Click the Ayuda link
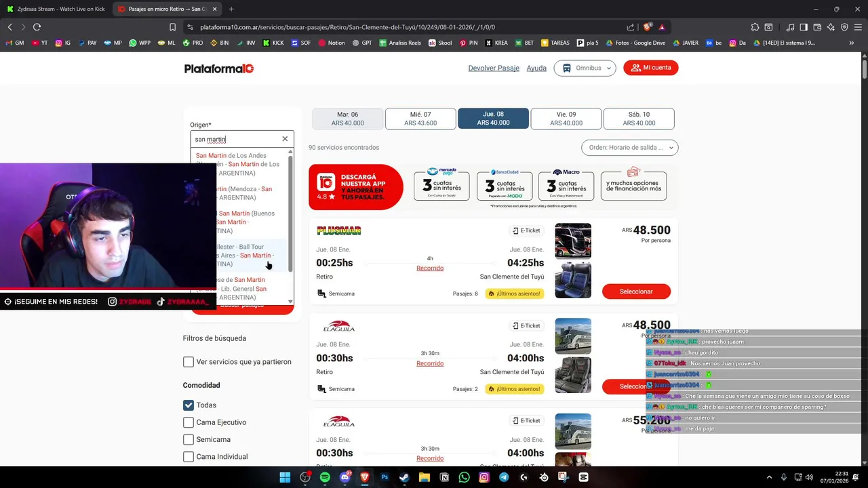Viewport: 868px width, 488px height. pos(536,68)
